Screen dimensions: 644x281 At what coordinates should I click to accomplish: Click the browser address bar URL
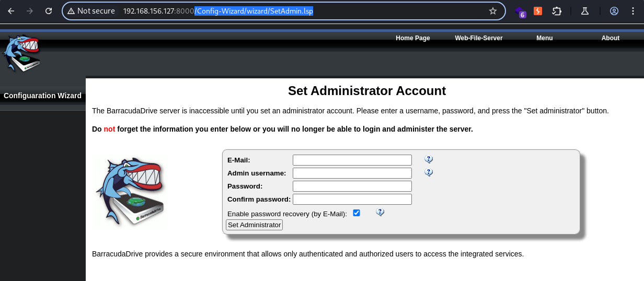point(218,11)
